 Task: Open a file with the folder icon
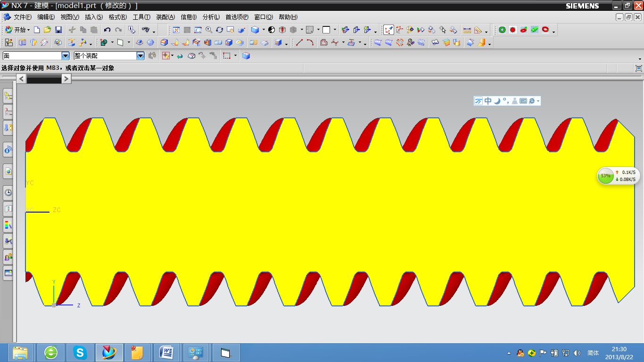click(47, 30)
